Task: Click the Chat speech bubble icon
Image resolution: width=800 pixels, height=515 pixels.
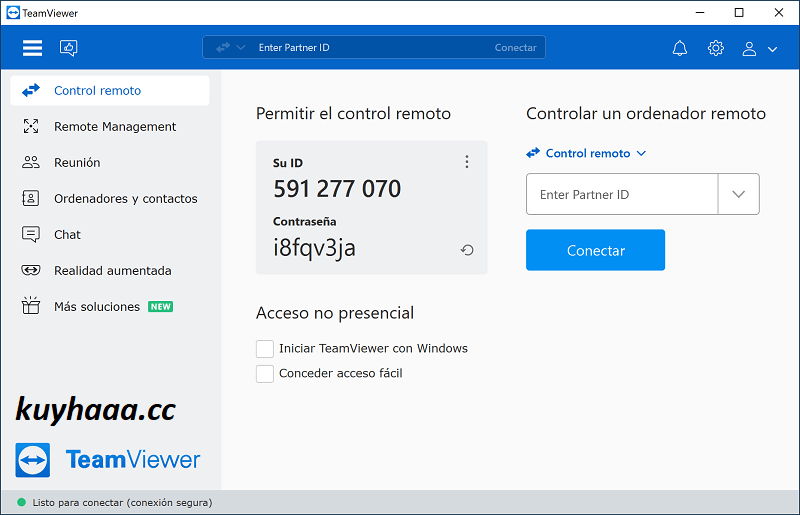Action: [31, 234]
